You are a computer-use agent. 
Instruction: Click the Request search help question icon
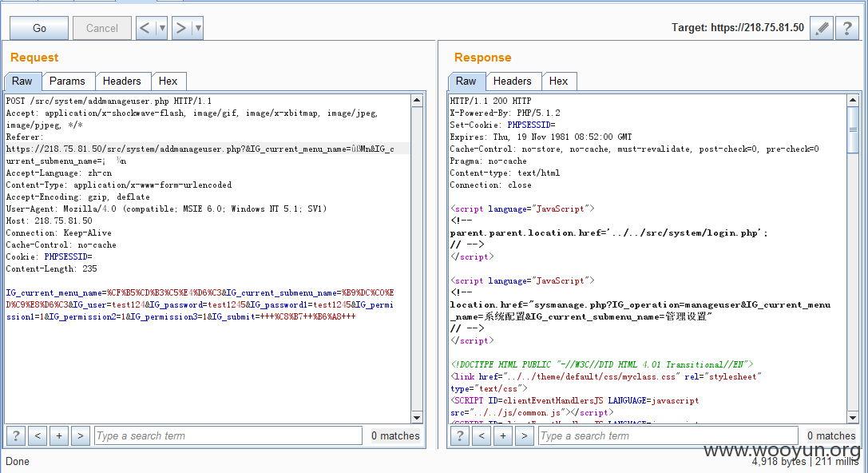coord(16,436)
